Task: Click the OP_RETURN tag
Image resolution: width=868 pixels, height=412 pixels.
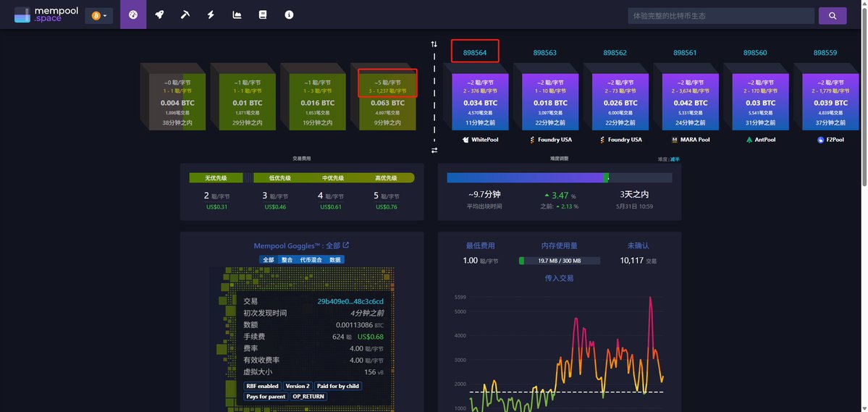Action: tap(308, 397)
